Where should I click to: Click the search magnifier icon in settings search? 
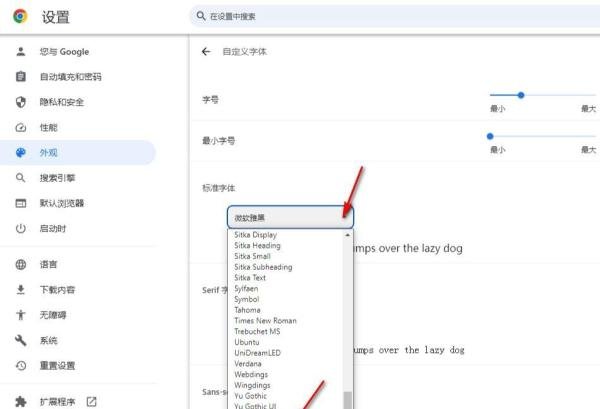pyautogui.click(x=201, y=16)
